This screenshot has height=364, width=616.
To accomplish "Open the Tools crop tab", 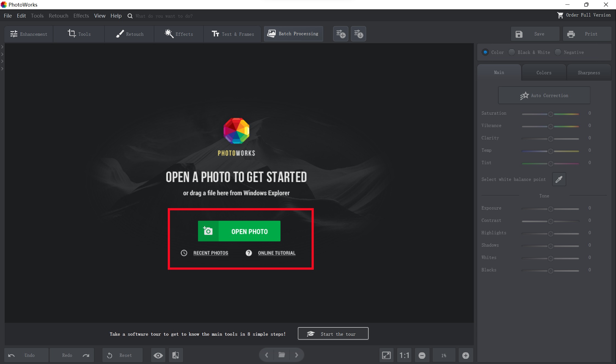I will [79, 34].
